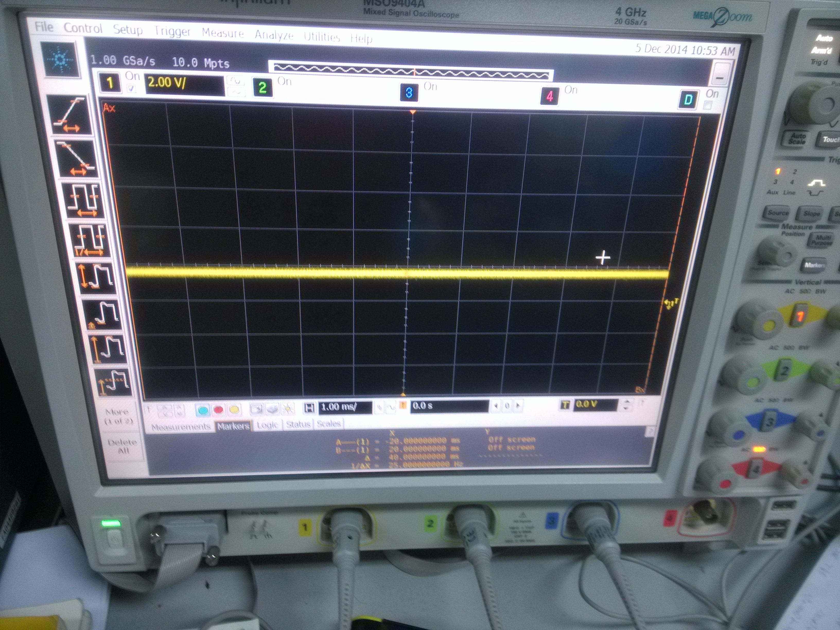Toggle the channel 1 On checkbox
The image size is (840, 630).
131,89
